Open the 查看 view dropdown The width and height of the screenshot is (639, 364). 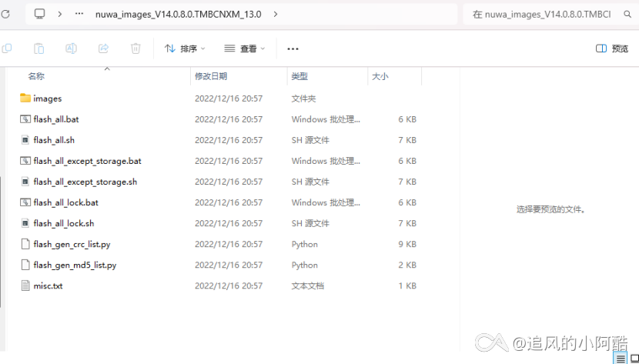coord(244,48)
